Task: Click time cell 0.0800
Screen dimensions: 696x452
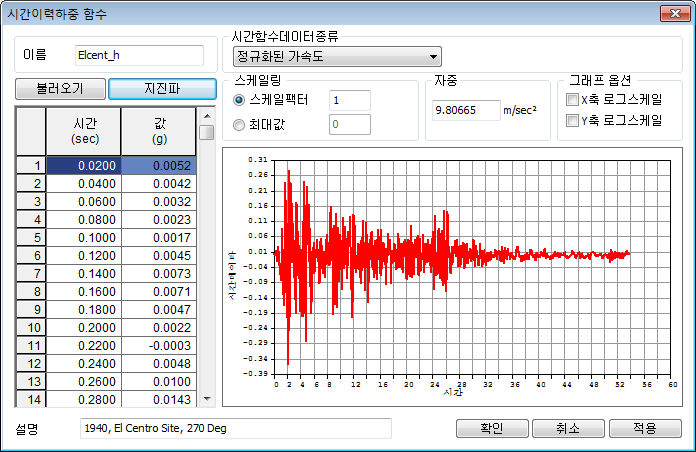Action: 83,220
